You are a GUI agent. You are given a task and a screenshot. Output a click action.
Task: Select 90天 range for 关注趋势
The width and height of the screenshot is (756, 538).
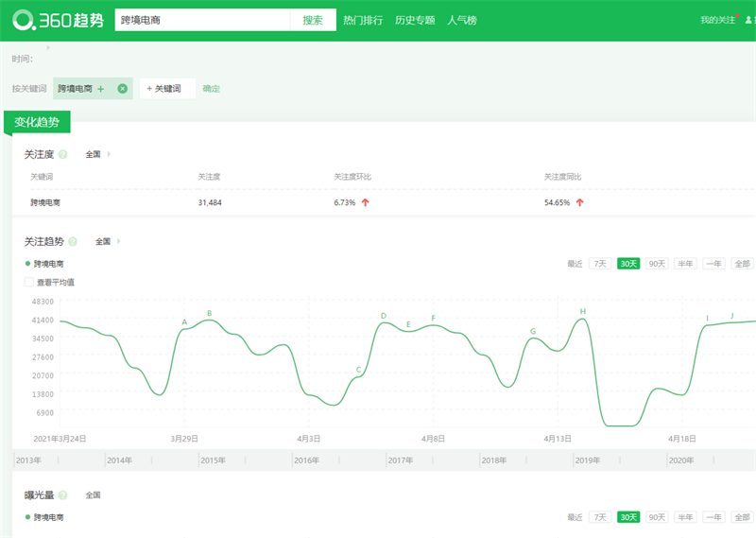(x=657, y=264)
